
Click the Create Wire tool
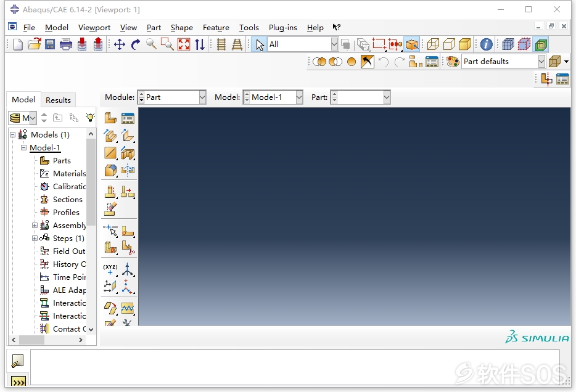[x=110, y=153]
